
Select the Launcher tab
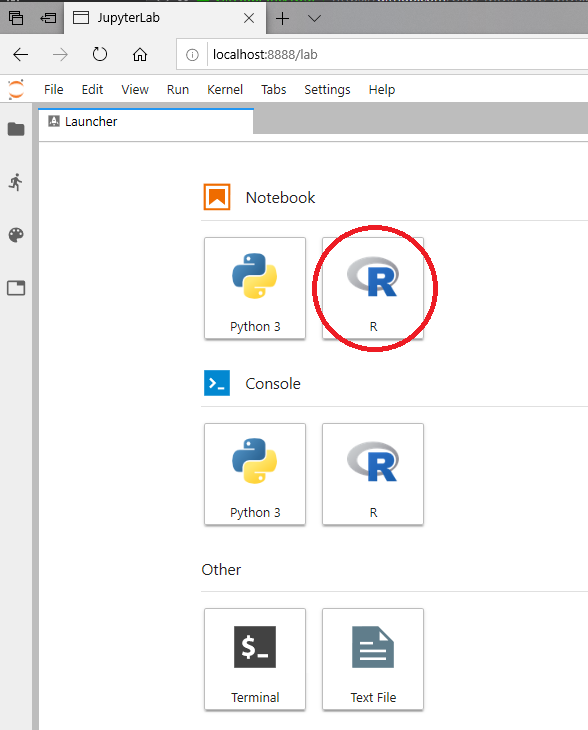pyautogui.click(x=146, y=122)
